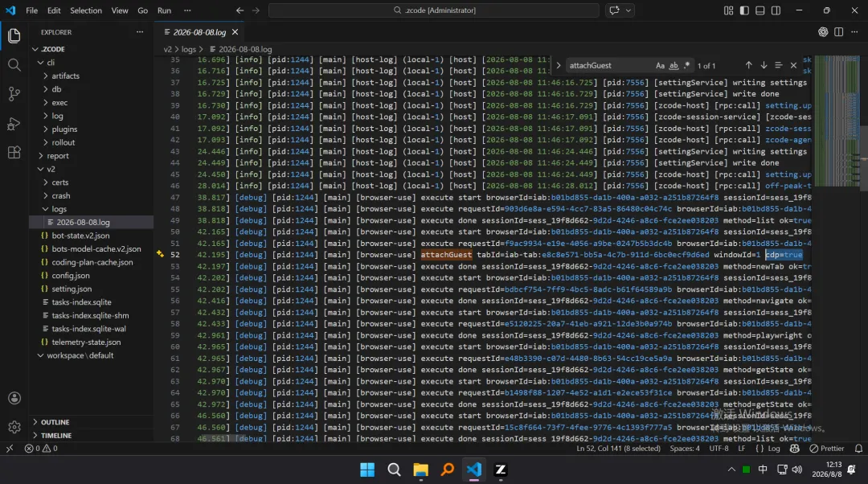This screenshot has width=868, height=484.
Task: Go forward in navigation history
Action: pyautogui.click(x=256, y=10)
